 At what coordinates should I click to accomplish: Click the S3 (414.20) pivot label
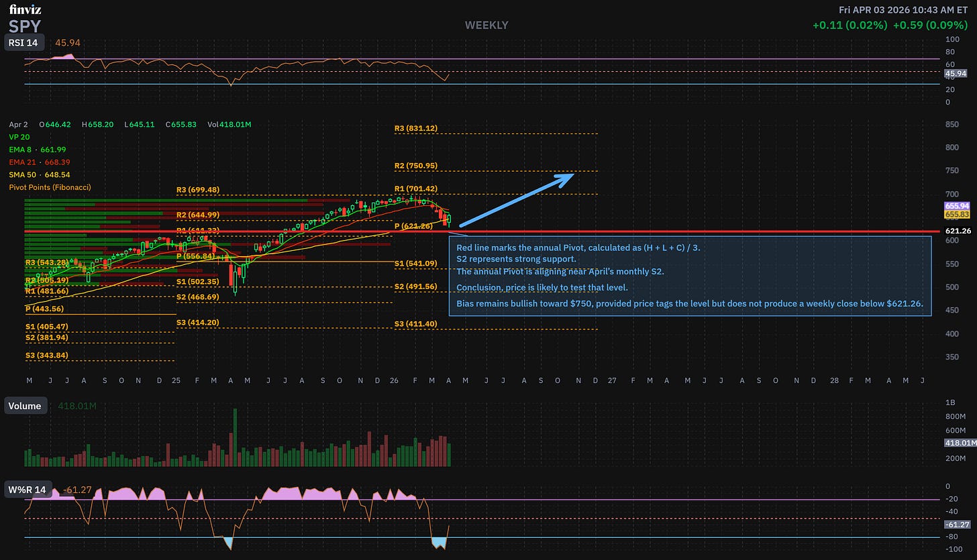(x=198, y=323)
